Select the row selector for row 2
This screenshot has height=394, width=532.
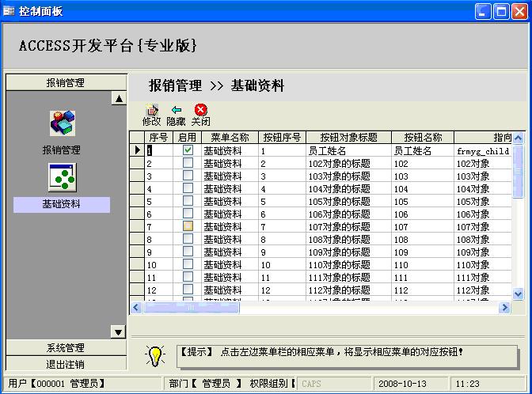pyautogui.click(x=137, y=163)
